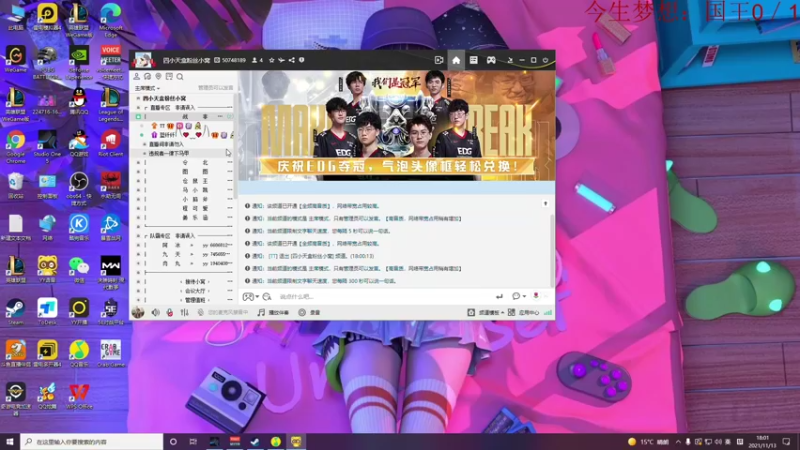800x450 pixels.
Task: Open the YY channel home icon
Action: (x=456, y=60)
